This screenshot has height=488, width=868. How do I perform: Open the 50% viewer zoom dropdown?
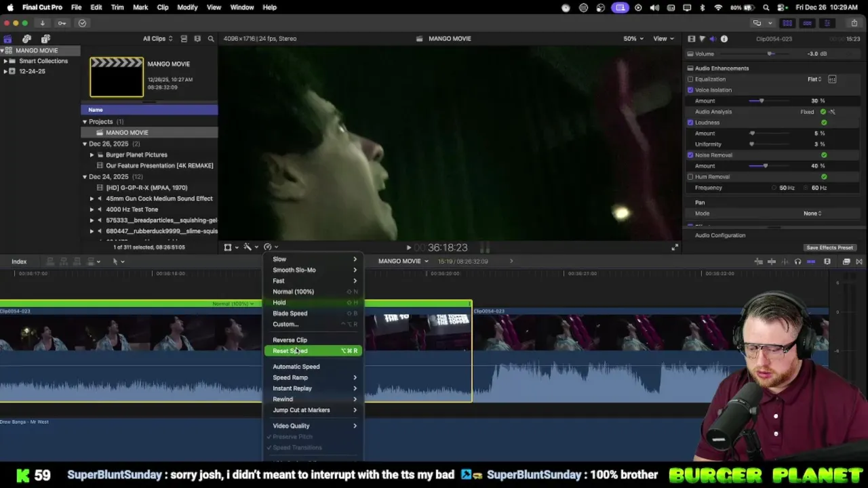tap(632, 39)
